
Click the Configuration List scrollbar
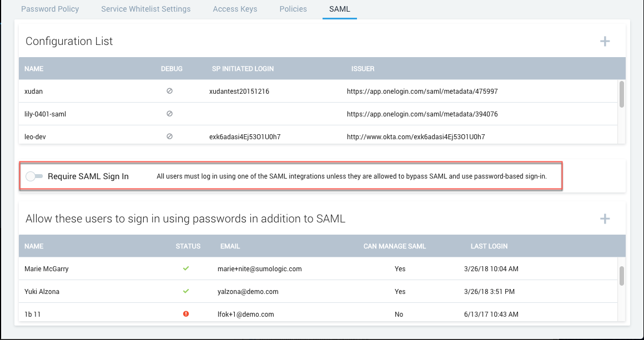click(622, 94)
